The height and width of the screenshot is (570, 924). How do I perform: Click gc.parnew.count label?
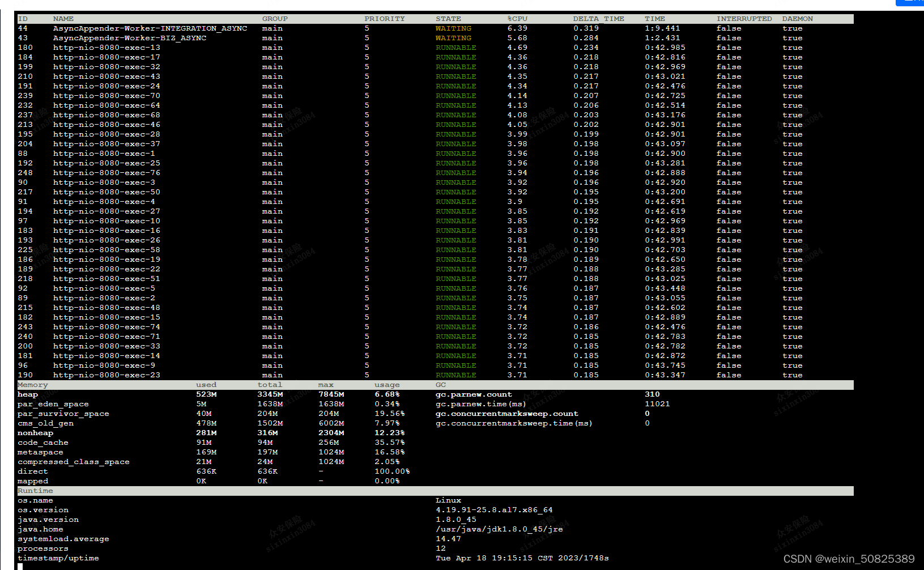[474, 394]
